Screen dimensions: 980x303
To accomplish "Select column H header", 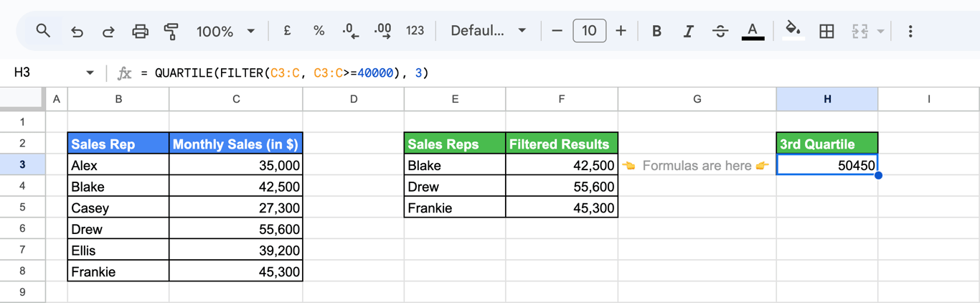I will coord(827,99).
